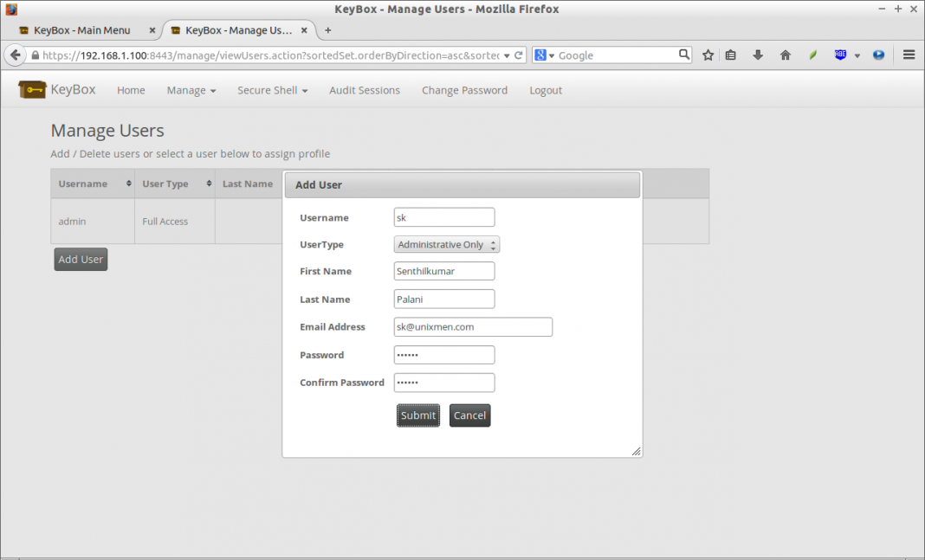Click the Google search magnifier icon
The height and width of the screenshot is (560, 925).
(x=683, y=55)
